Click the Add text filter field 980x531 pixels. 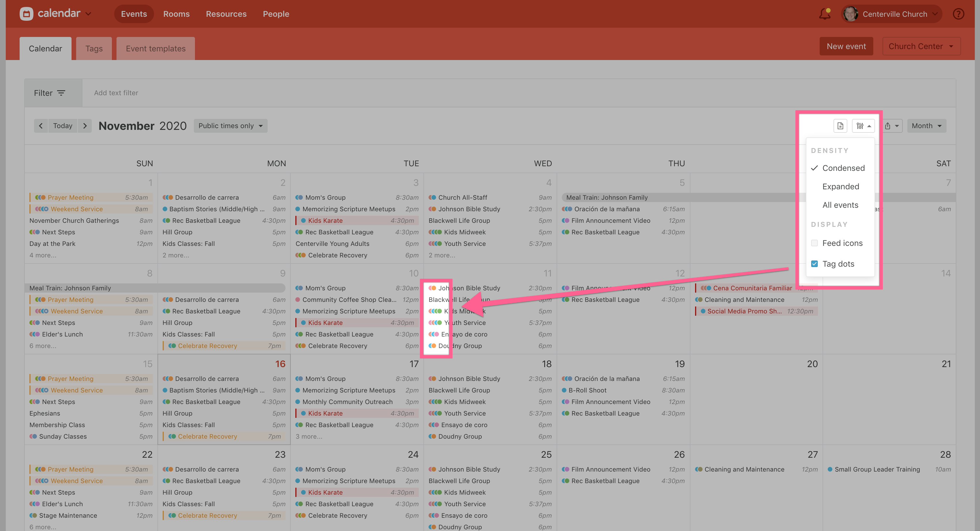pos(116,93)
